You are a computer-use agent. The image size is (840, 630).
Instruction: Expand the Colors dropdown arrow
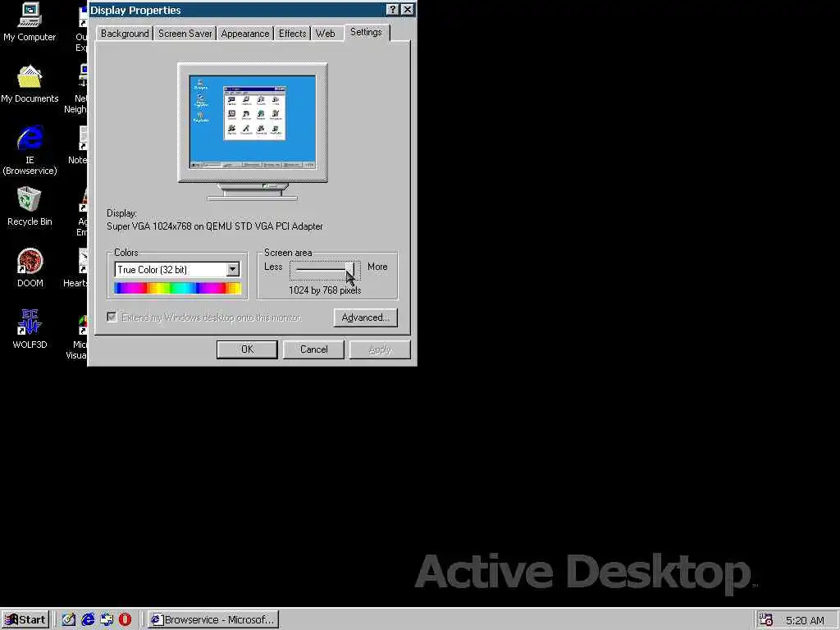click(x=232, y=269)
